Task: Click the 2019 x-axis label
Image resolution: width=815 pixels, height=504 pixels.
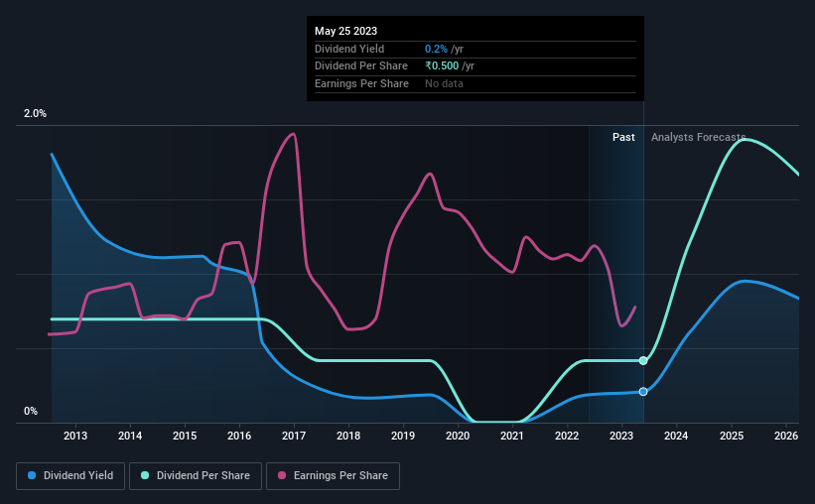Action: [403, 436]
